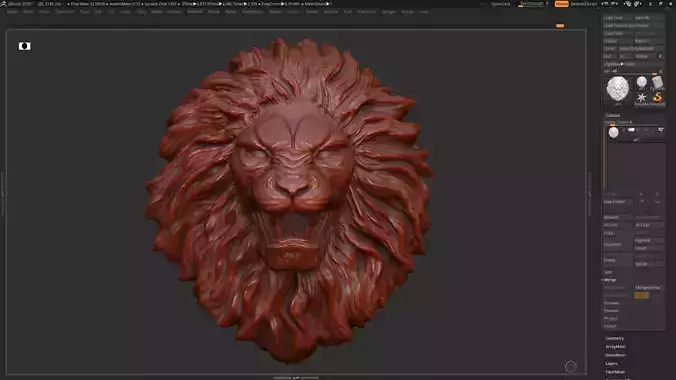The width and height of the screenshot is (676, 380).
Task: Click the white camera icon in viewport corner
Action: point(25,46)
